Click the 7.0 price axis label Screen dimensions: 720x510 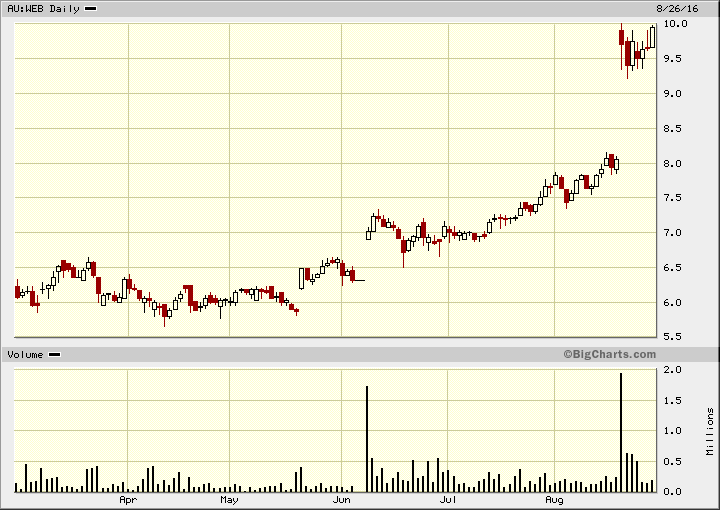[x=675, y=233]
